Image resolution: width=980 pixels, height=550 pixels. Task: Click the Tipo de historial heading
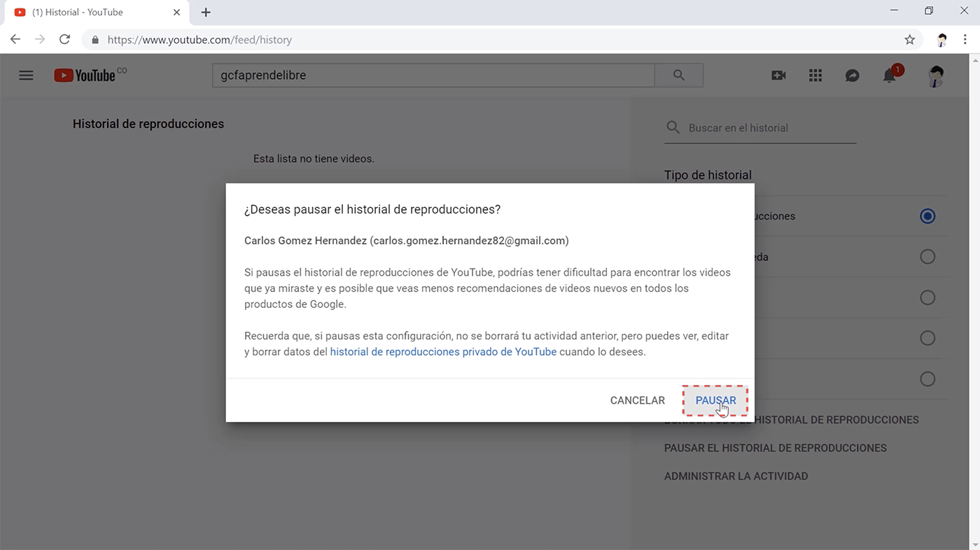708,175
